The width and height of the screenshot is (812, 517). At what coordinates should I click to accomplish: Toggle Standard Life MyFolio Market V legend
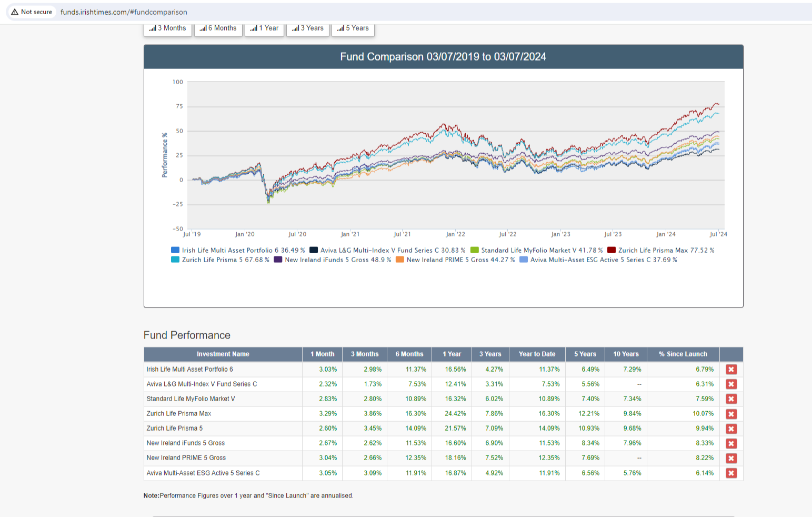click(x=536, y=251)
